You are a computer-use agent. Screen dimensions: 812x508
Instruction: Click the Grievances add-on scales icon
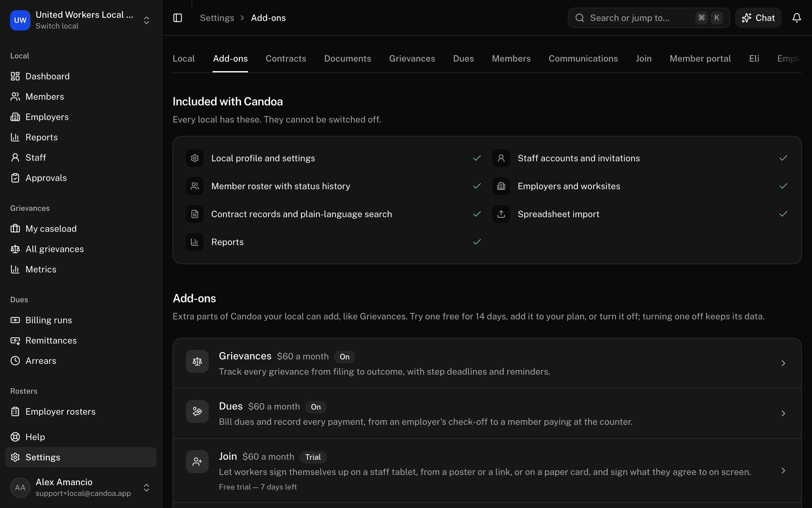coord(197,362)
